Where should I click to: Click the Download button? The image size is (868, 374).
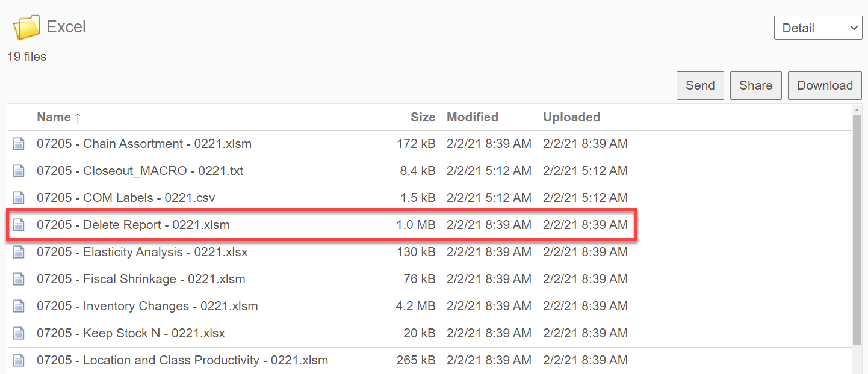pyautogui.click(x=824, y=85)
